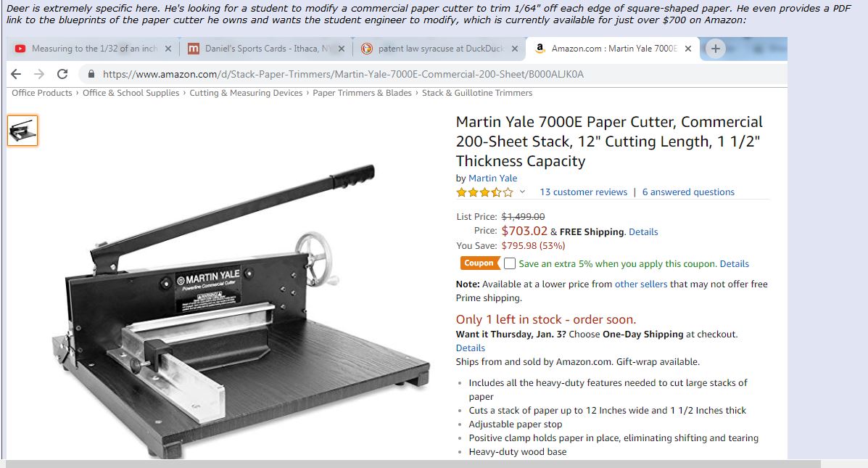This screenshot has height=468, width=868.
Task: Tick the 5% coupon checkbox
Action: (510, 263)
